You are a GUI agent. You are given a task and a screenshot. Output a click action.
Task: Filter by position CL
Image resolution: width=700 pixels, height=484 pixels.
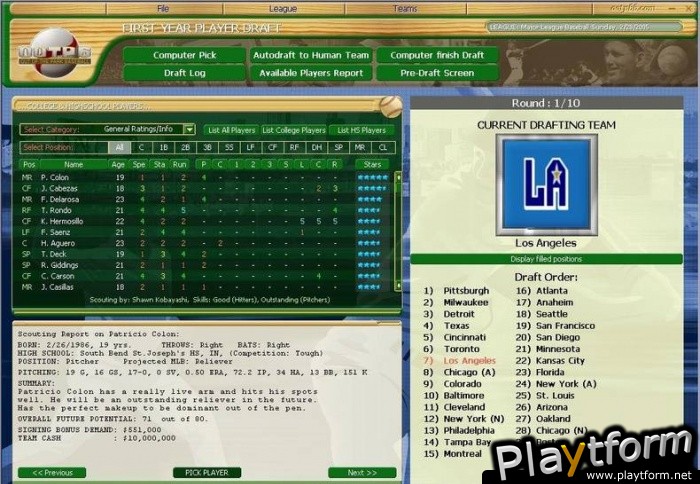coord(383,147)
